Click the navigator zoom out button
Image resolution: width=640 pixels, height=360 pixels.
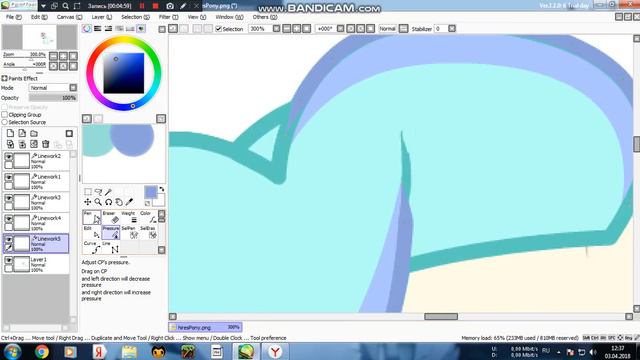(53, 56)
